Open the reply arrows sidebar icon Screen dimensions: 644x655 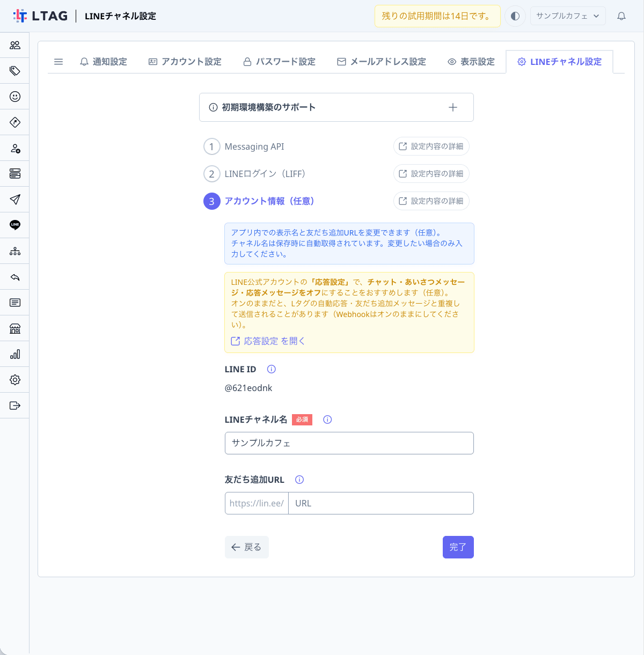[15, 277]
